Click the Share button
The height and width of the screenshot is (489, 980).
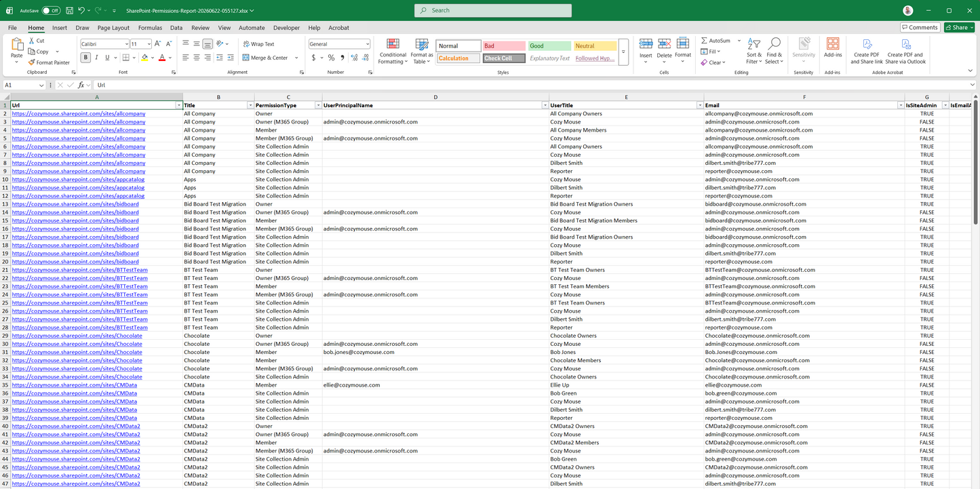(x=960, y=27)
